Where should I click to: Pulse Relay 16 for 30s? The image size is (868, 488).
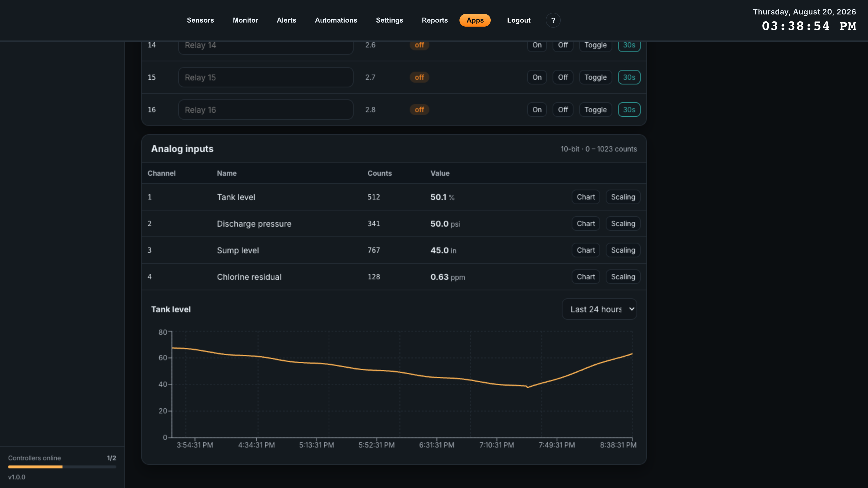tap(629, 110)
